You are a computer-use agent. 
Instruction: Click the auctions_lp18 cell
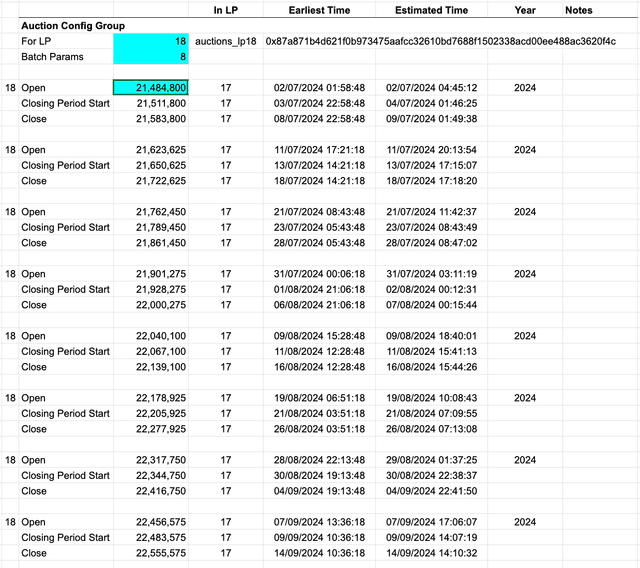pyautogui.click(x=225, y=42)
